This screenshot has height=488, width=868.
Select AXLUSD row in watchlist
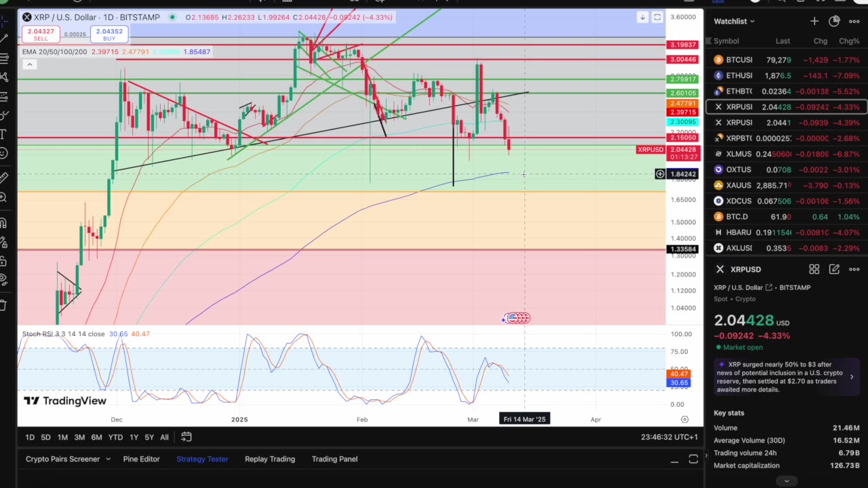(787, 248)
